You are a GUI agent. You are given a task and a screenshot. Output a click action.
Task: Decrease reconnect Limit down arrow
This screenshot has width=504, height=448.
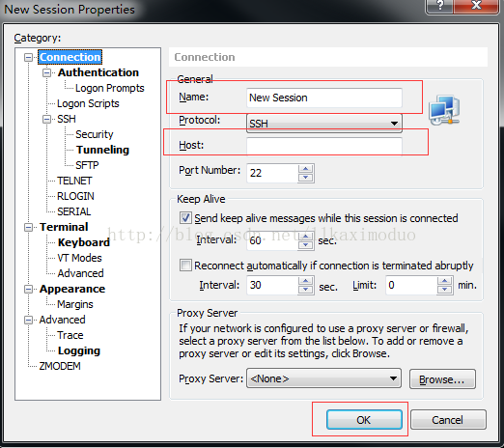click(445, 290)
